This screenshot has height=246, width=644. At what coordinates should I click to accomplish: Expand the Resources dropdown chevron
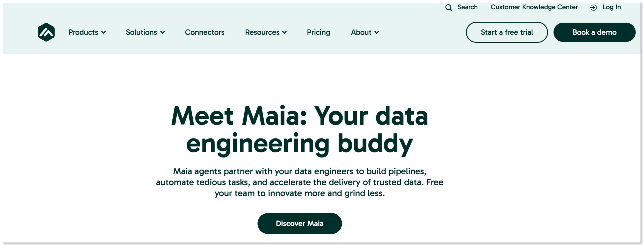click(x=285, y=32)
